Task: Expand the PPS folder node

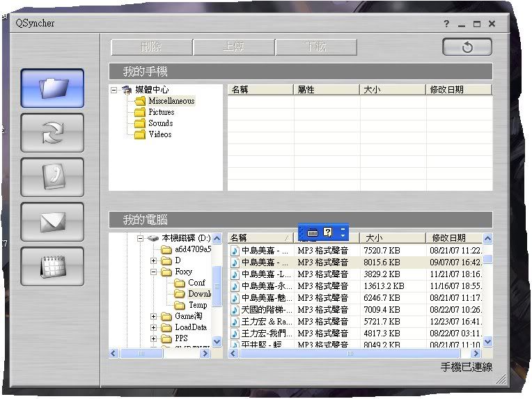Action: 153,338
